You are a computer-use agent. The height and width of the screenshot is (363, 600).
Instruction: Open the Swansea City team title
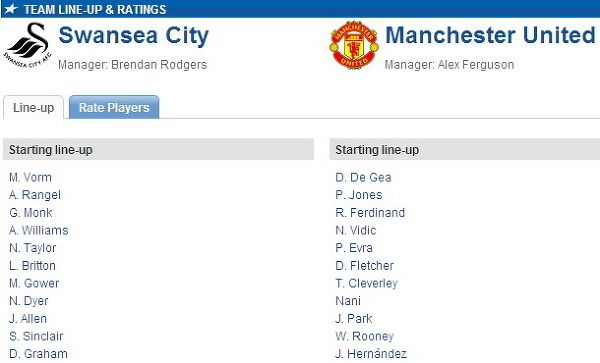pyautogui.click(x=134, y=35)
